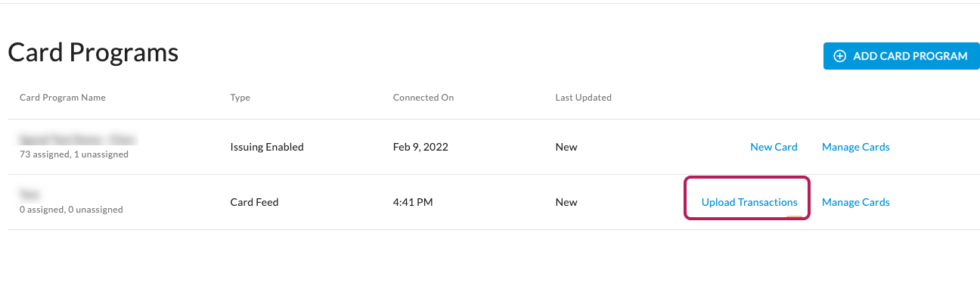Click the Upload Transactions link
Screen dimensions: 980x305
tap(749, 202)
